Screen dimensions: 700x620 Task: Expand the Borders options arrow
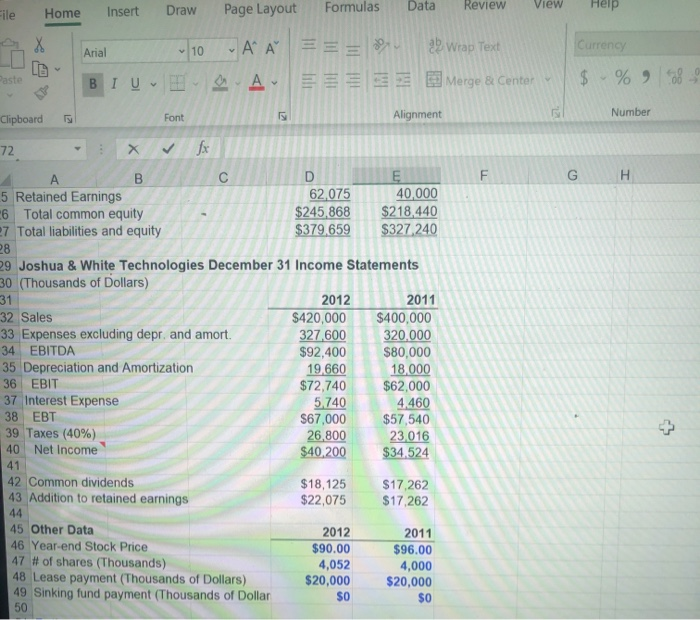pyautogui.click(x=195, y=83)
